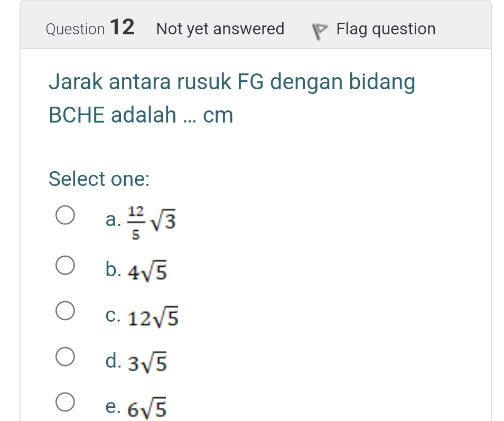
Task: Select answer option c, 12√5
Action: [65, 310]
